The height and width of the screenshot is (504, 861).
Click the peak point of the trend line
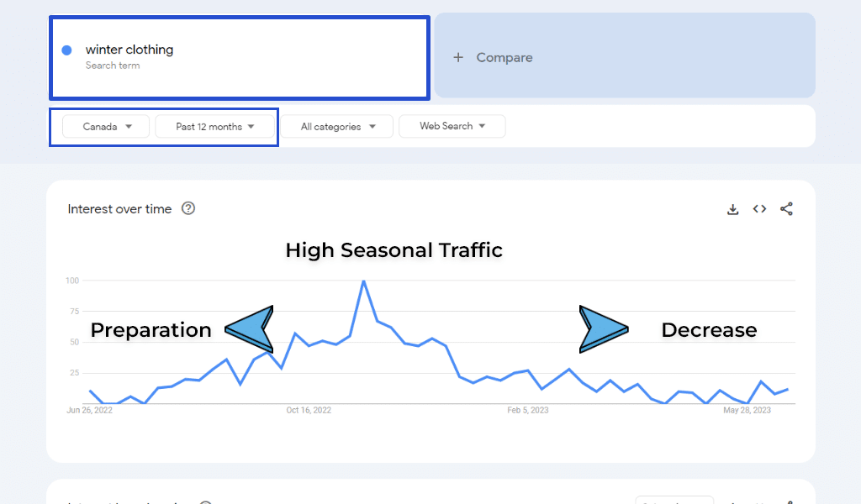point(363,281)
